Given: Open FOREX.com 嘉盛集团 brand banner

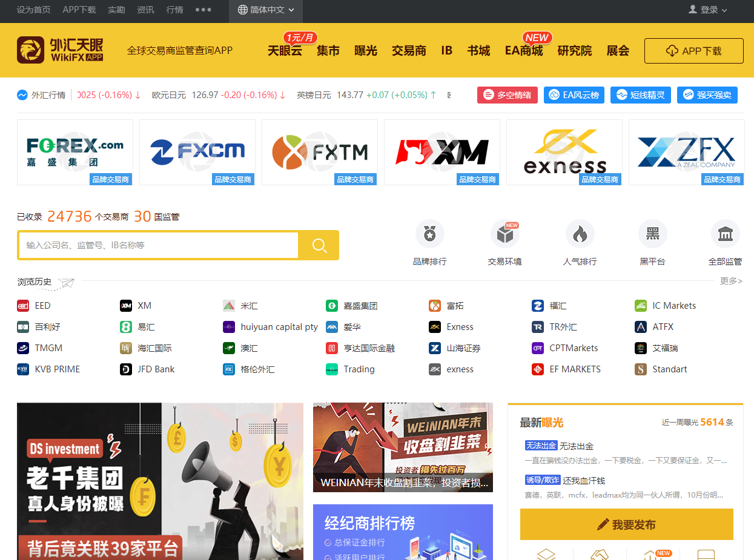Looking at the screenshot, I should coord(75,152).
